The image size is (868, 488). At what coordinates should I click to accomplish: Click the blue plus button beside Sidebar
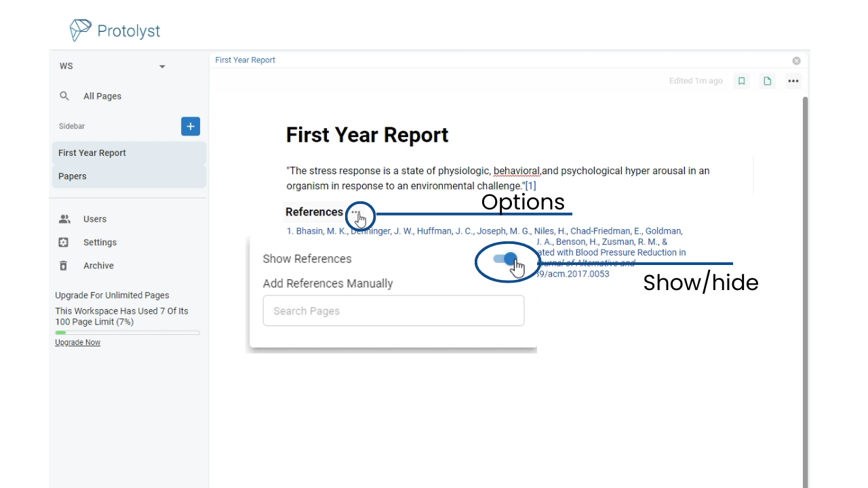tap(190, 126)
